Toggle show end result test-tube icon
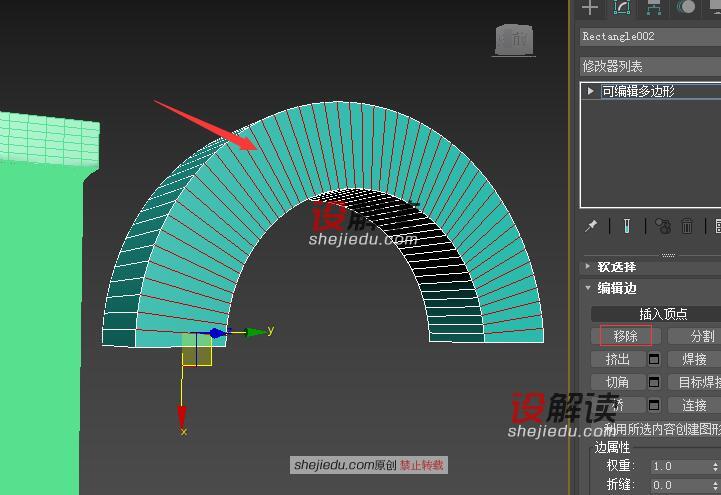Viewport: 721px width, 495px height. 626,226
